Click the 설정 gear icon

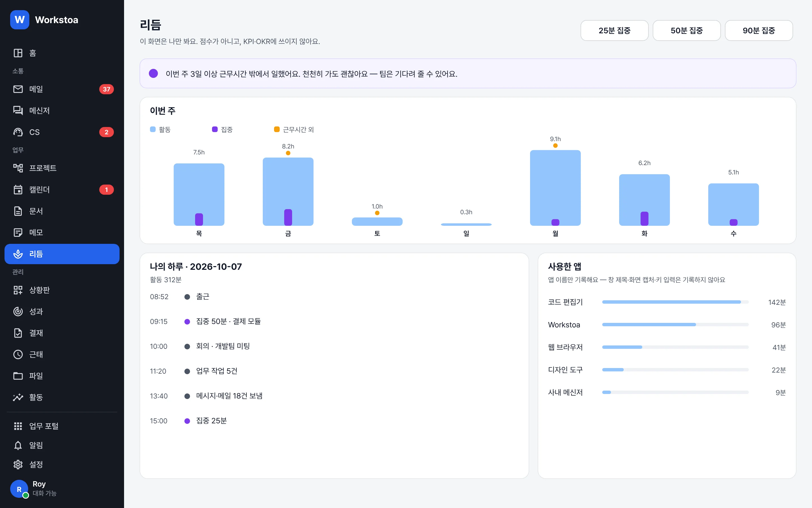pos(18,464)
